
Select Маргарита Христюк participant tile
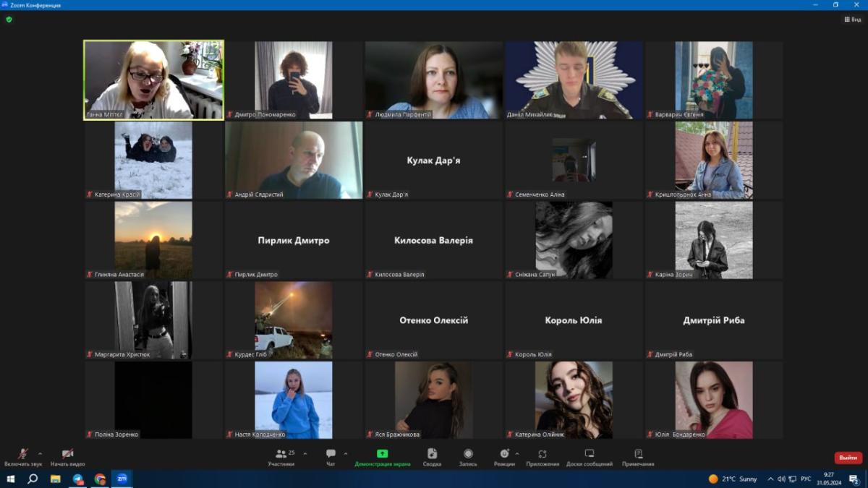[153, 320]
